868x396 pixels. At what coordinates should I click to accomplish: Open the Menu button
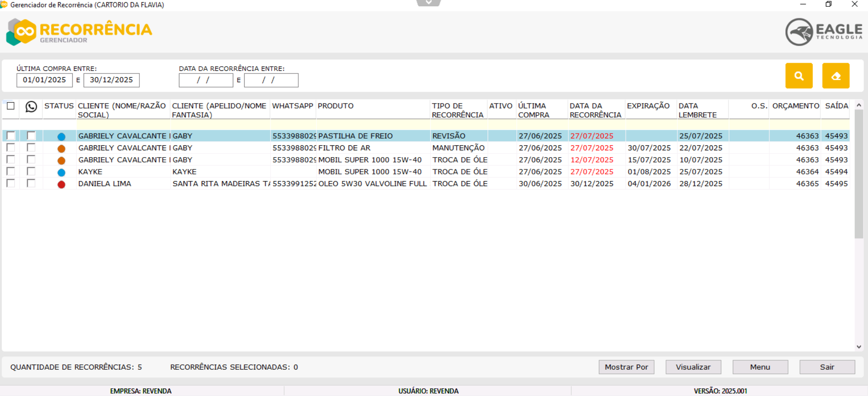click(760, 367)
